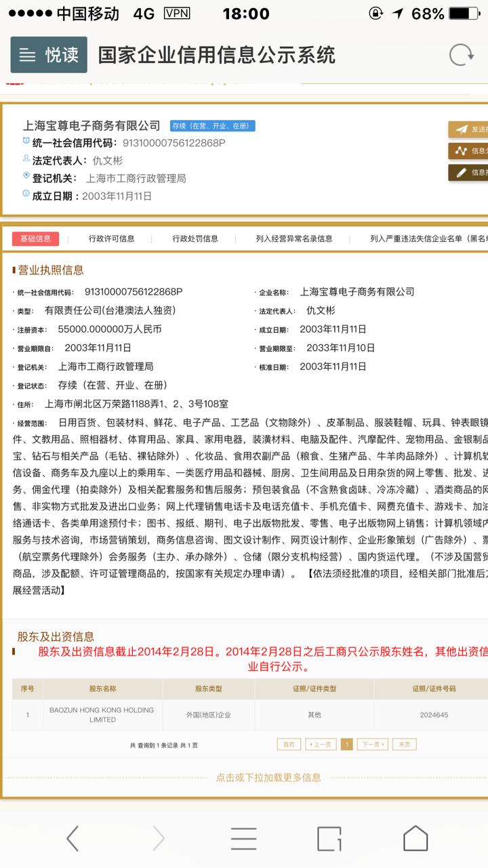Tap the certificate number 2024645 cell
488x868 pixels.
434,715
